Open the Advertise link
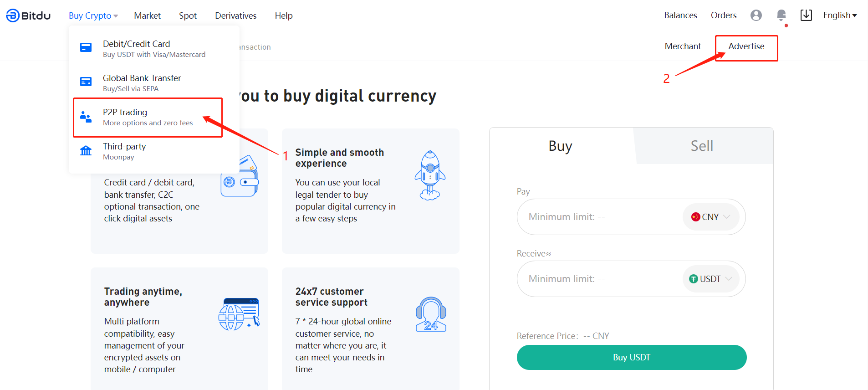The width and height of the screenshot is (868, 390). (746, 46)
